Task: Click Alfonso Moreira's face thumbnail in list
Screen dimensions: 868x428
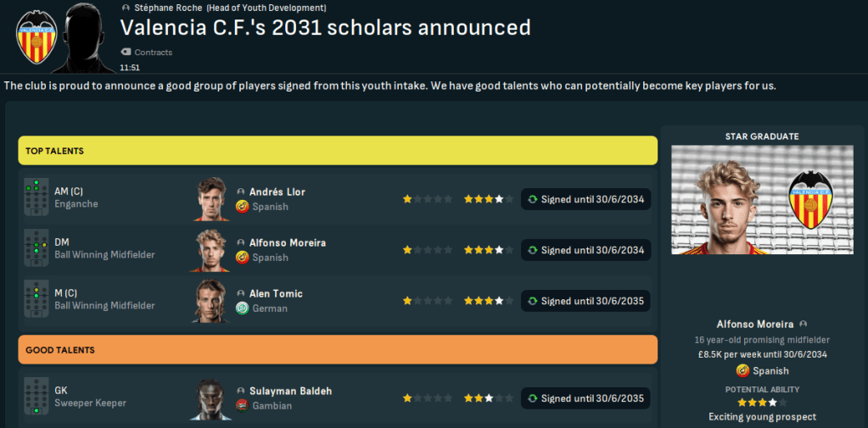Action: click(210, 249)
